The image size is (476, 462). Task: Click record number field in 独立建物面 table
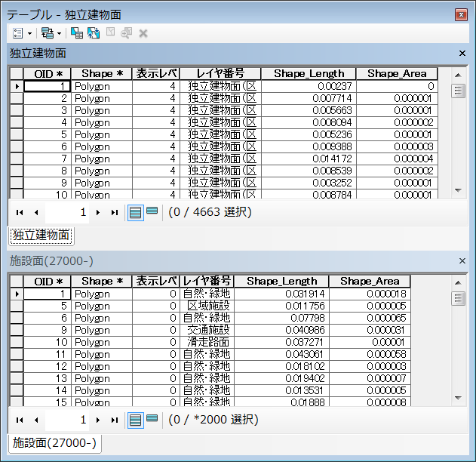[x=67, y=213]
